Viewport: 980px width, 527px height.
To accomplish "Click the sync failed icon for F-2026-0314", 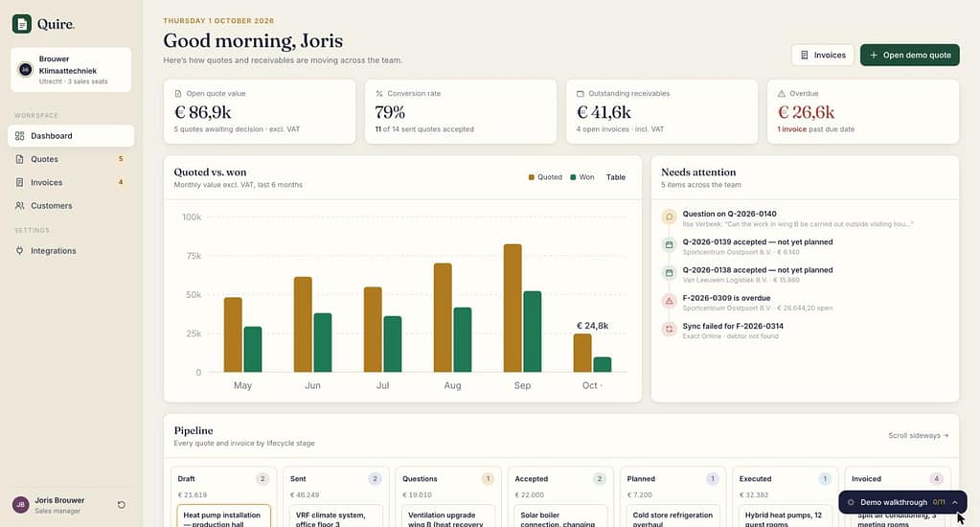I will tap(669, 329).
